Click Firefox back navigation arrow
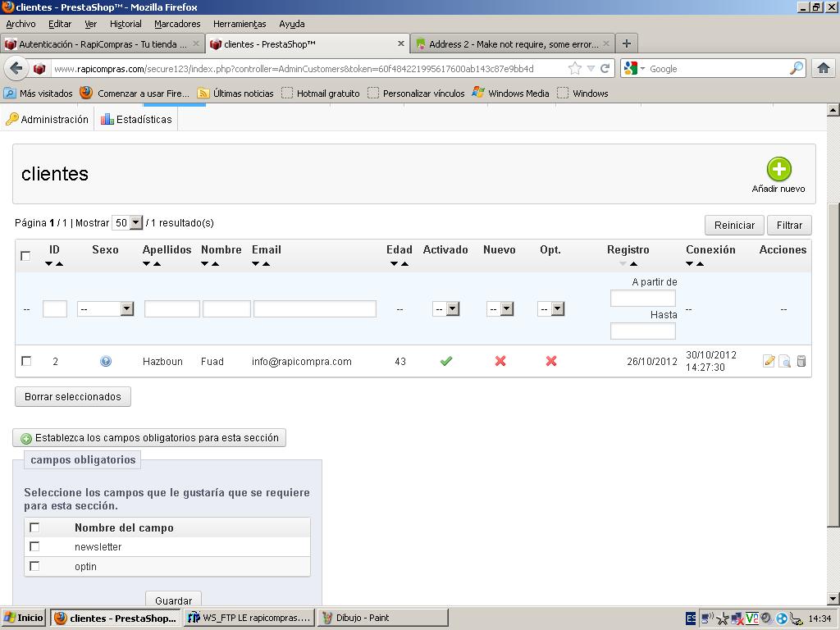 (16, 69)
